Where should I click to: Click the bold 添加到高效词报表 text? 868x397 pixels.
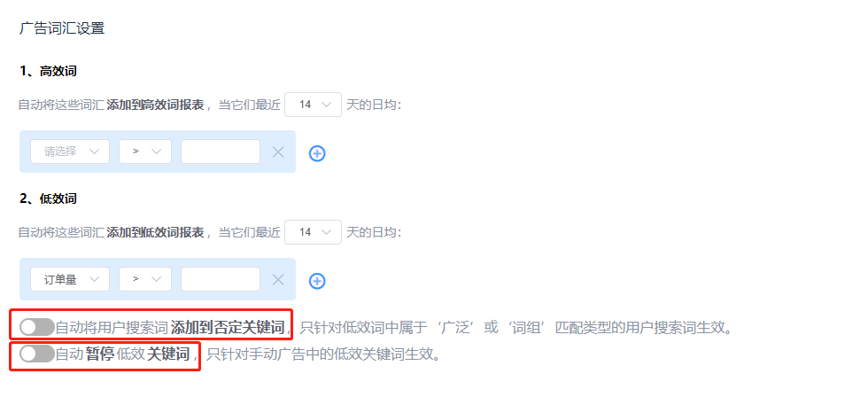pyautogui.click(x=155, y=105)
